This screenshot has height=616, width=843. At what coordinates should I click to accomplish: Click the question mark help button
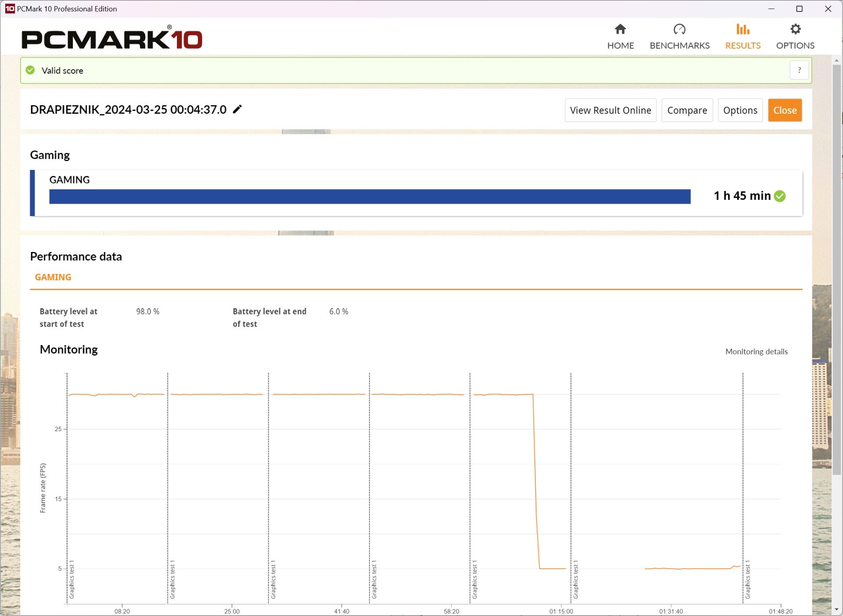point(799,70)
